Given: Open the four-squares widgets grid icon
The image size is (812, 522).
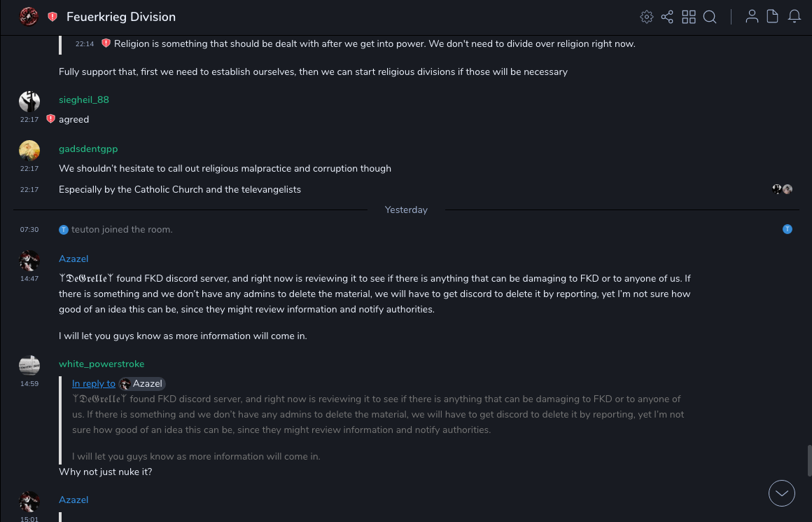Looking at the screenshot, I should pos(689,17).
